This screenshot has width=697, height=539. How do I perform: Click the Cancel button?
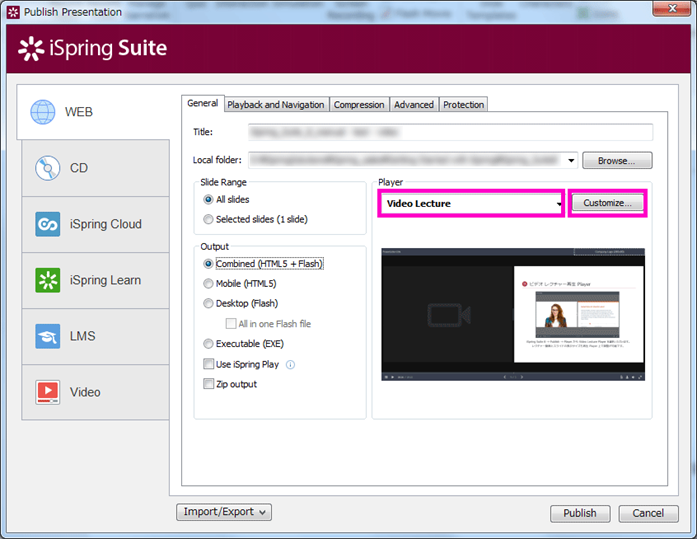(x=648, y=513)
